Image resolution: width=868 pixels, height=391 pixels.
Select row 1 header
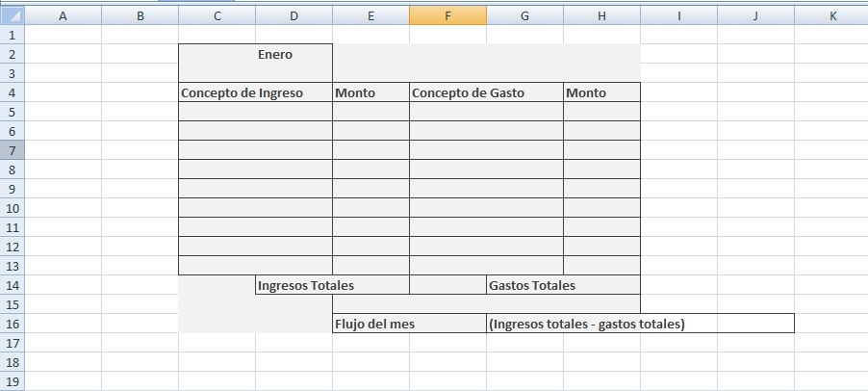[13, 35]
